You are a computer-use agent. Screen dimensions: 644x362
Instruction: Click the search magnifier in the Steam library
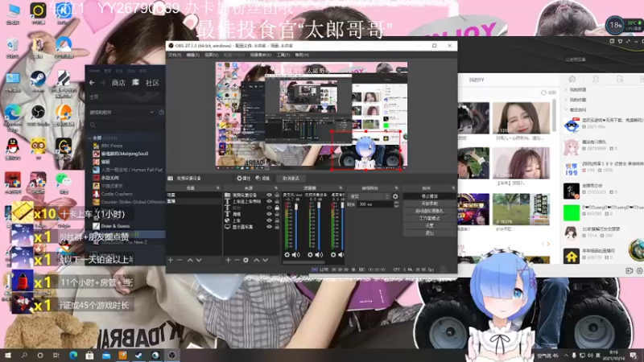[93, 125]
